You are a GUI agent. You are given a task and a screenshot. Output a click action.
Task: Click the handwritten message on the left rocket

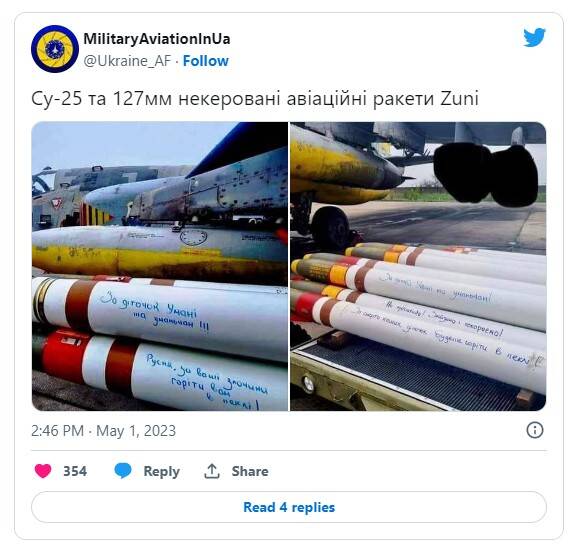click(156, 312)
